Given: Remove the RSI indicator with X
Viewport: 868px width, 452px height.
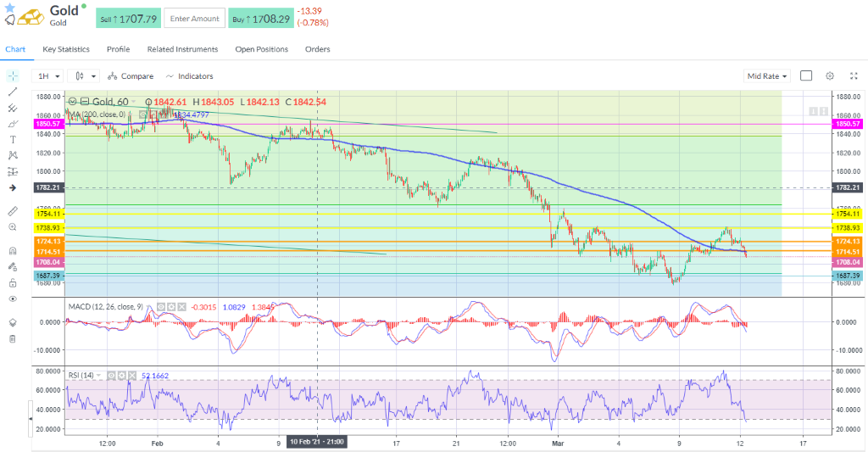Looking at the screenshot, I should coord(132,376).
